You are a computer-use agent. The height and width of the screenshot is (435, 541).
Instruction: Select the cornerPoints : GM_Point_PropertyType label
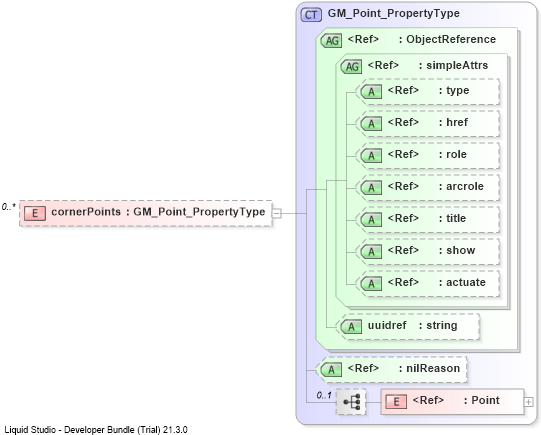tap(158, 212)
